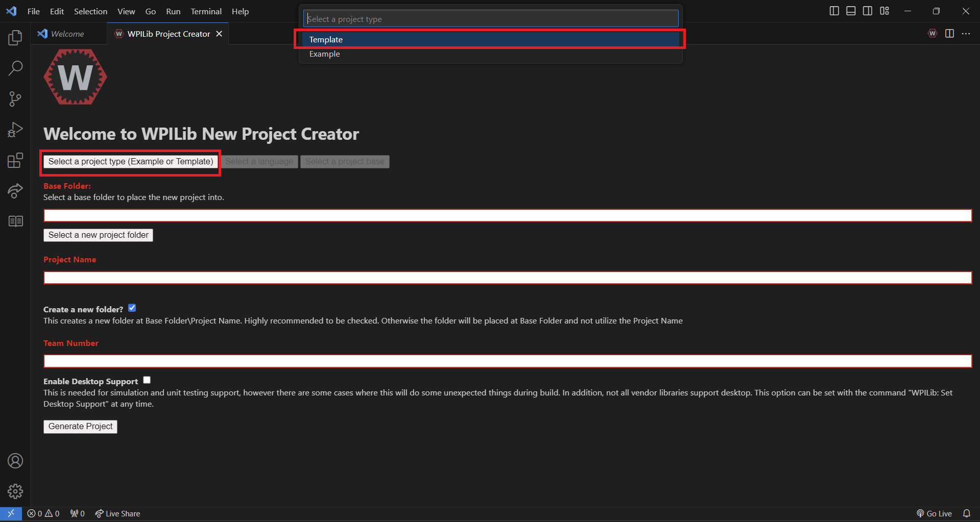The height and width of the screenshot is (522, 980).
Task: Open the editor More Actions menu
Action: [966, 34]
